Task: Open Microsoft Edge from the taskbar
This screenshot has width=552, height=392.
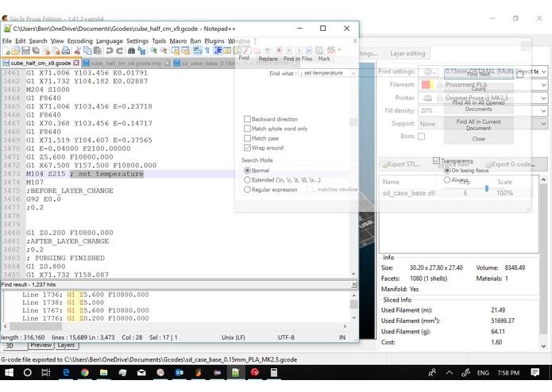Action: pyautogui.click(x=65, y=373)
